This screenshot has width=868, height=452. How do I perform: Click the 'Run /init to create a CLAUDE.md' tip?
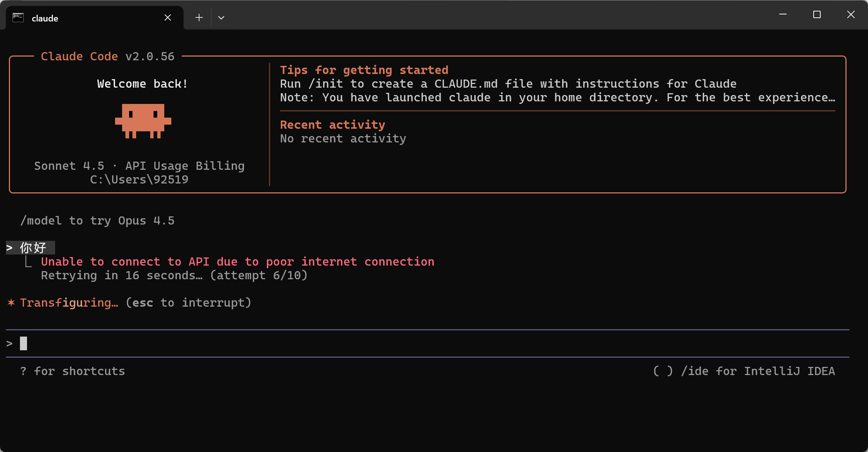[x=508, y=84]
